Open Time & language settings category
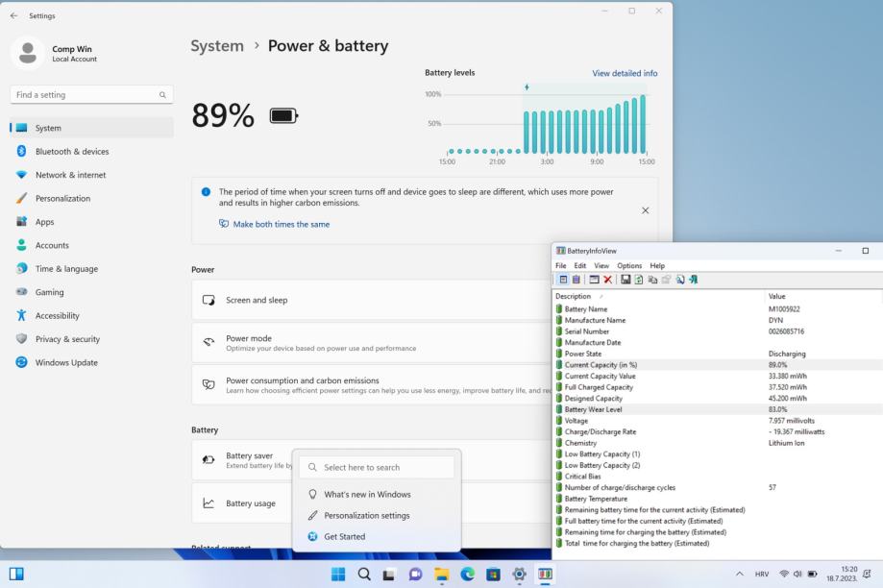This screenshot has height=588, width=883. pyautogui.click(x=91, y=269)
